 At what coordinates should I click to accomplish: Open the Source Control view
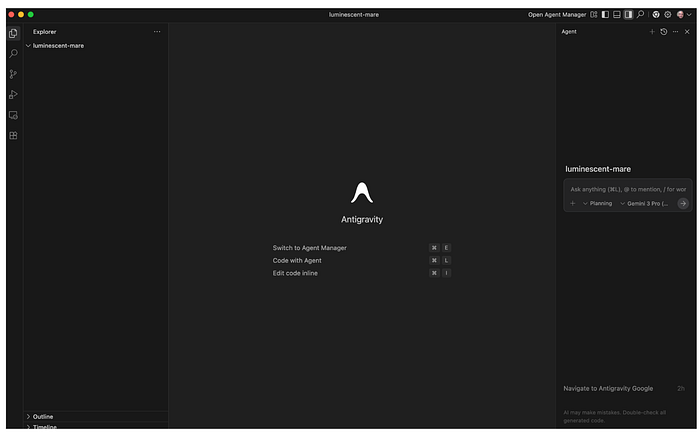click(x=13, y=74)
